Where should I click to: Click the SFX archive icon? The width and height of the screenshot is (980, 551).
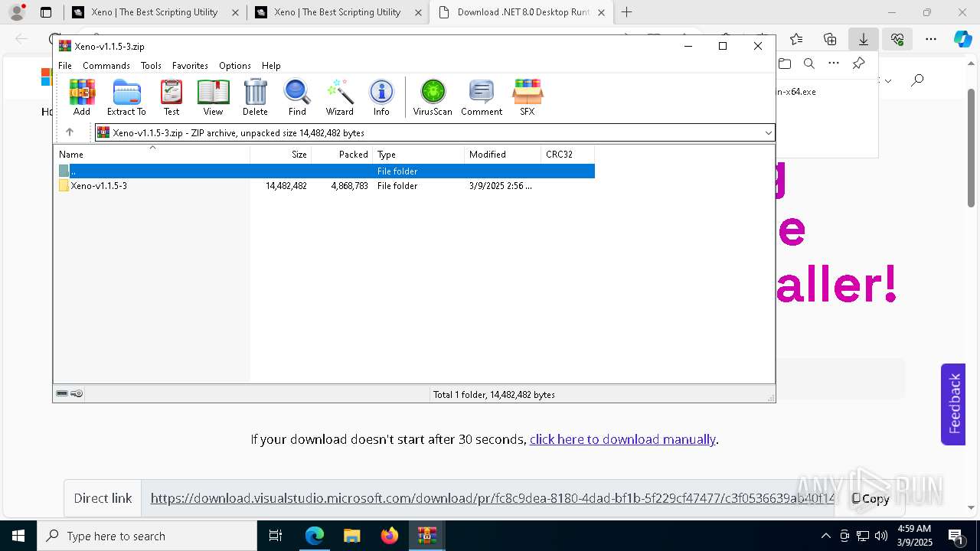point(528,97)
